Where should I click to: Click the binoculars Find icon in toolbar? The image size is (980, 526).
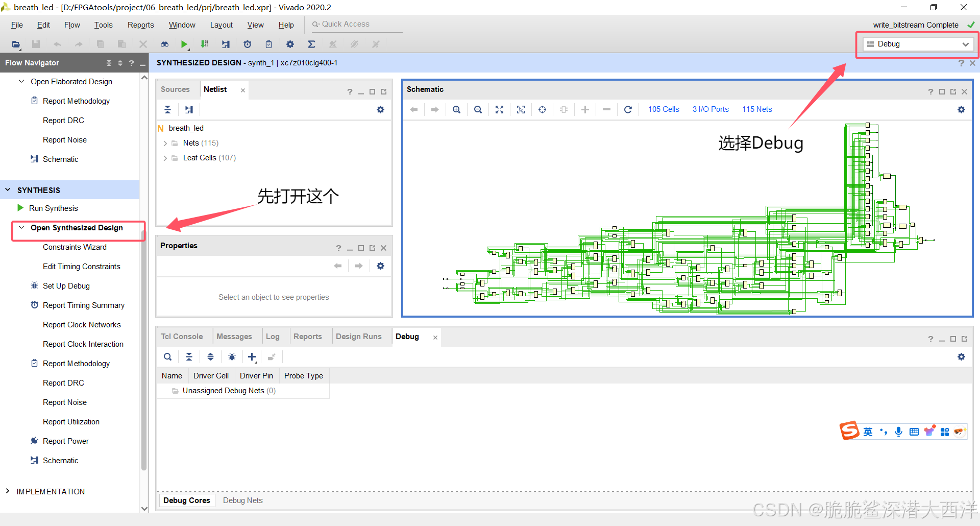pos(164,44)
